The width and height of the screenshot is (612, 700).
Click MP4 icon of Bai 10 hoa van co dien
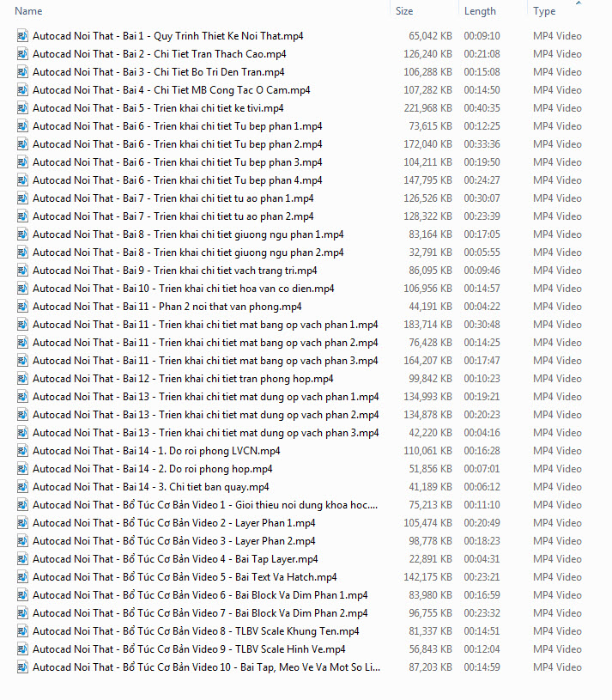tap(22, 289)
